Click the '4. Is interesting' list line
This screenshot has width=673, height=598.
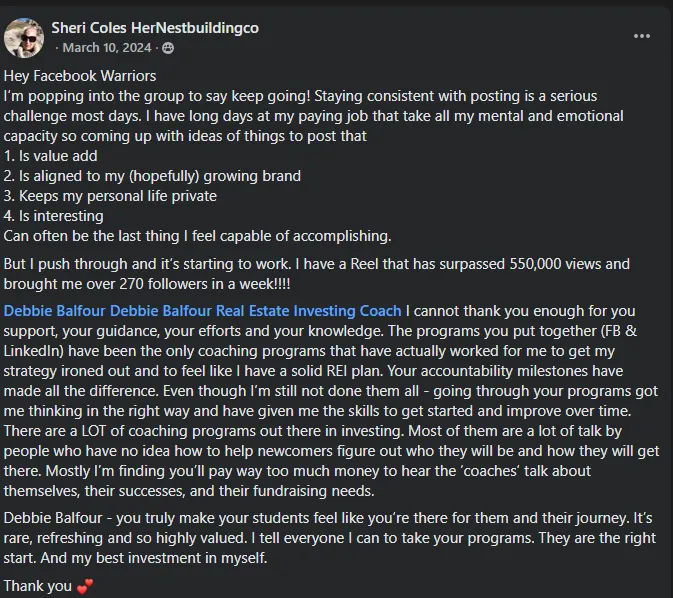(x=54, y=216)
